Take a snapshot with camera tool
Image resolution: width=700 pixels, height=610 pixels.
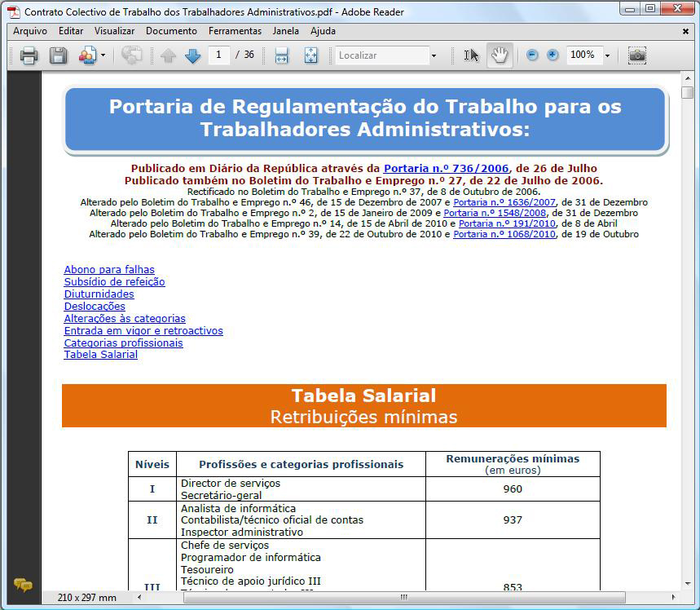(637, 55)
